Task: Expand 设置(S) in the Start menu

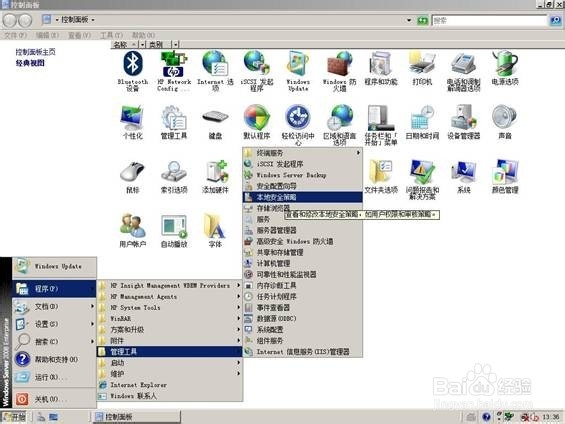Action: pyautogui.click(x=54, y=324)
